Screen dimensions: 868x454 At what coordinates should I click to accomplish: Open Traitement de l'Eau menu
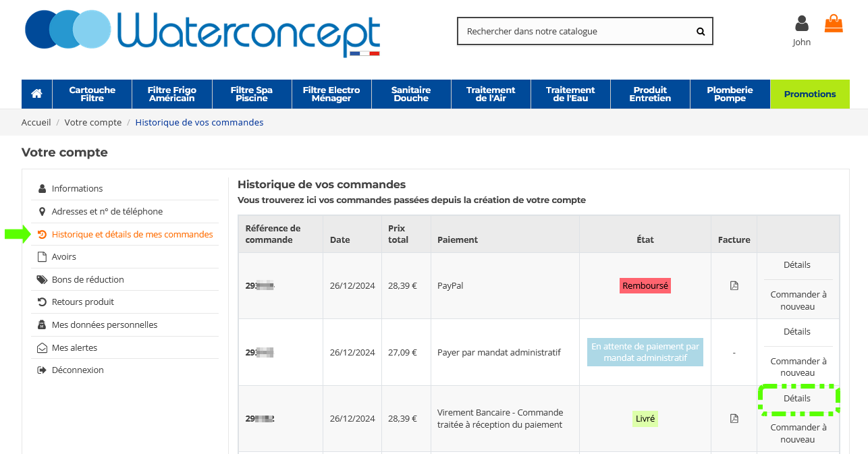[570, 94]
